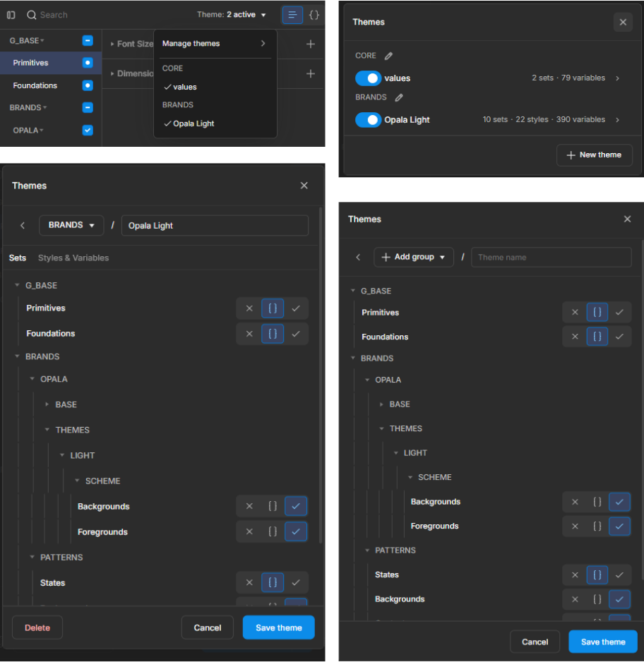Delete the Opala Light theme
The width and height of the screenshot is (644, 662).
point(37,627)
